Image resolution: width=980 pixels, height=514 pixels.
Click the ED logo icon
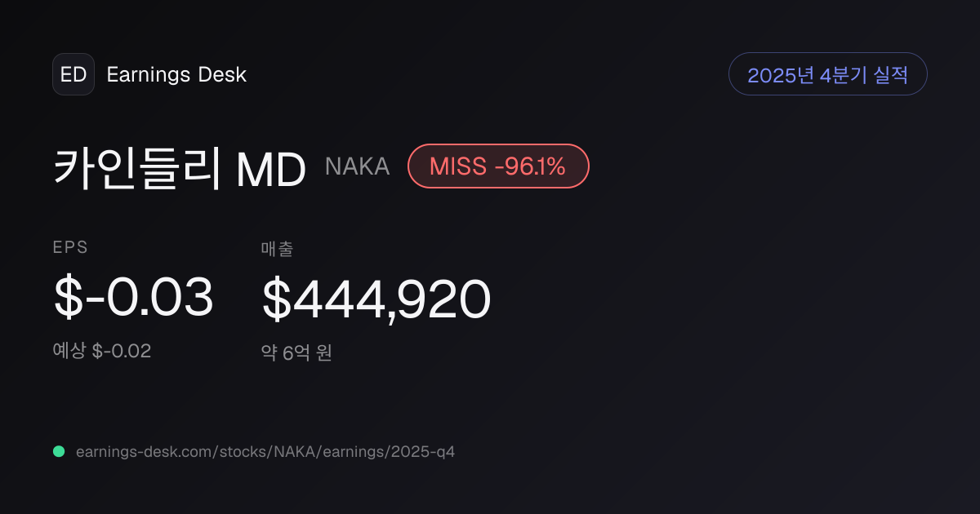coord(73,74)
